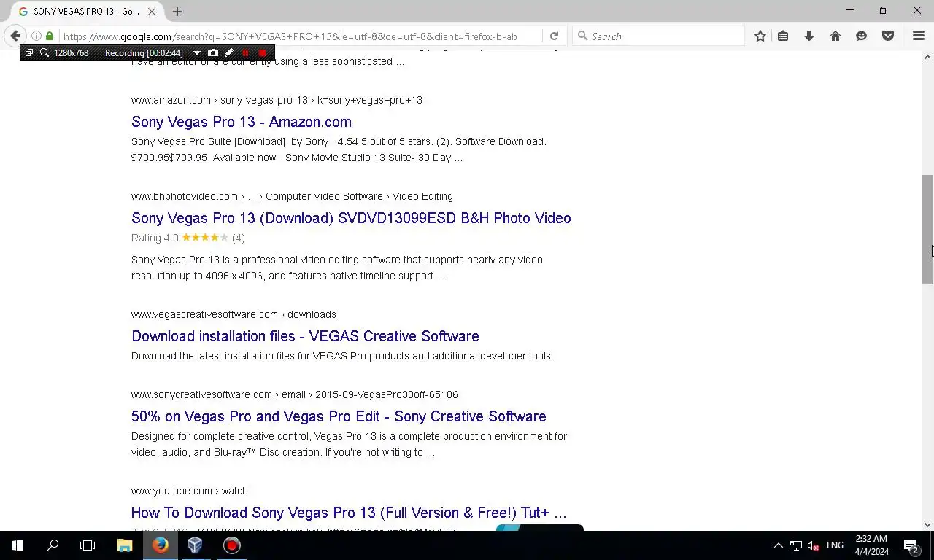Show site information via the info icon
The image size is (934, 560).
[x=36, y=36]
